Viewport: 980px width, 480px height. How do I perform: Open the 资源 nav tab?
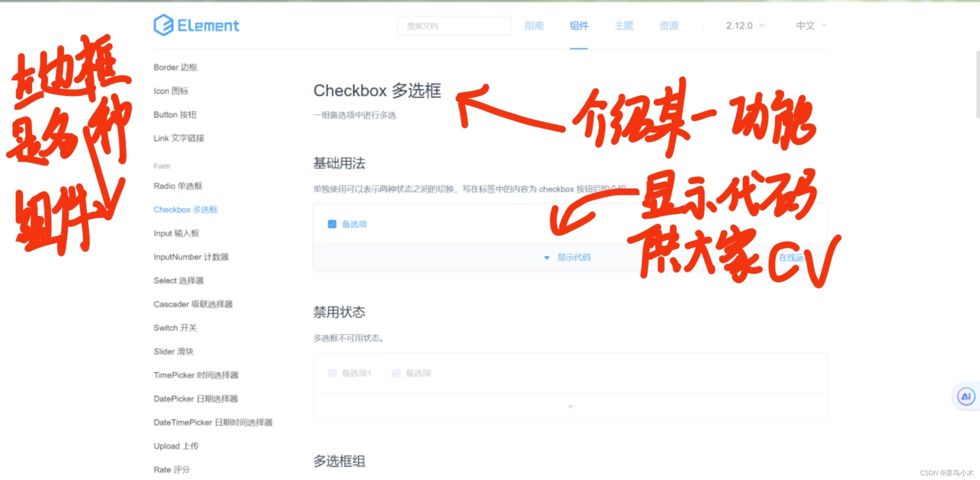669,26
